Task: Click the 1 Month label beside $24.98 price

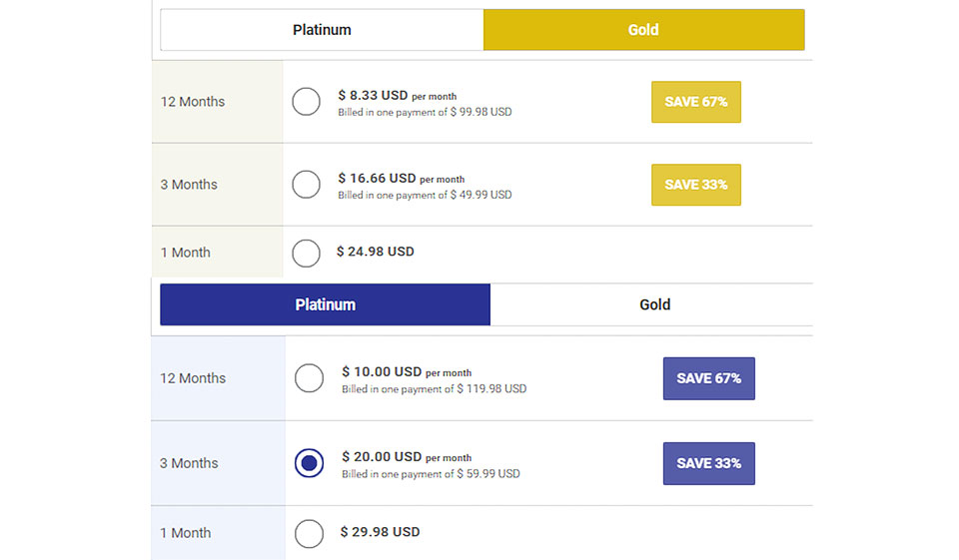Action: (x=186, y=253)
